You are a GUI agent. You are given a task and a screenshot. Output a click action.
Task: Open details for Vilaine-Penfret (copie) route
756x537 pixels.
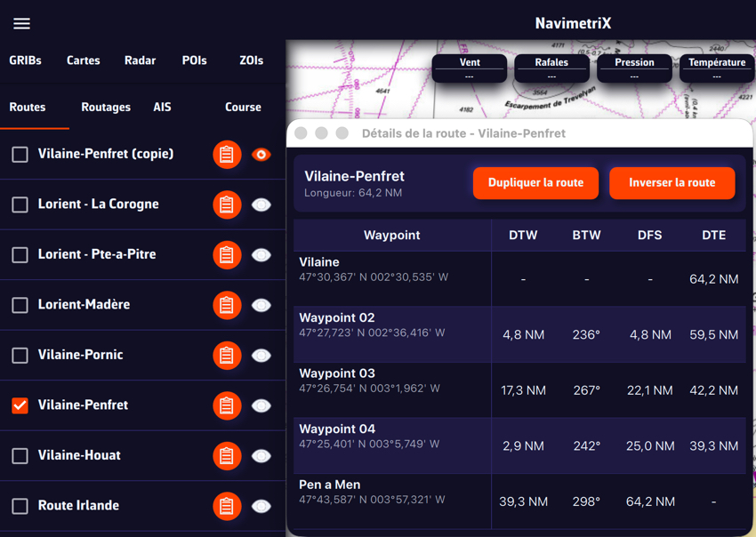(227, 155)
